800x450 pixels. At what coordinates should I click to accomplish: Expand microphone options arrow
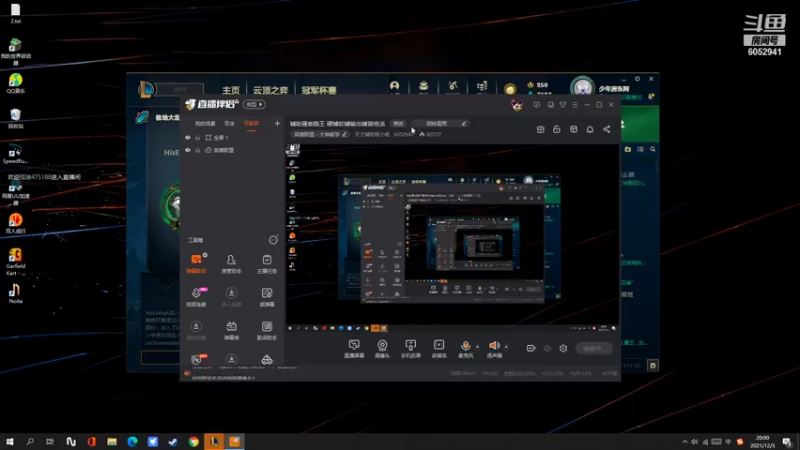point(478,347)
